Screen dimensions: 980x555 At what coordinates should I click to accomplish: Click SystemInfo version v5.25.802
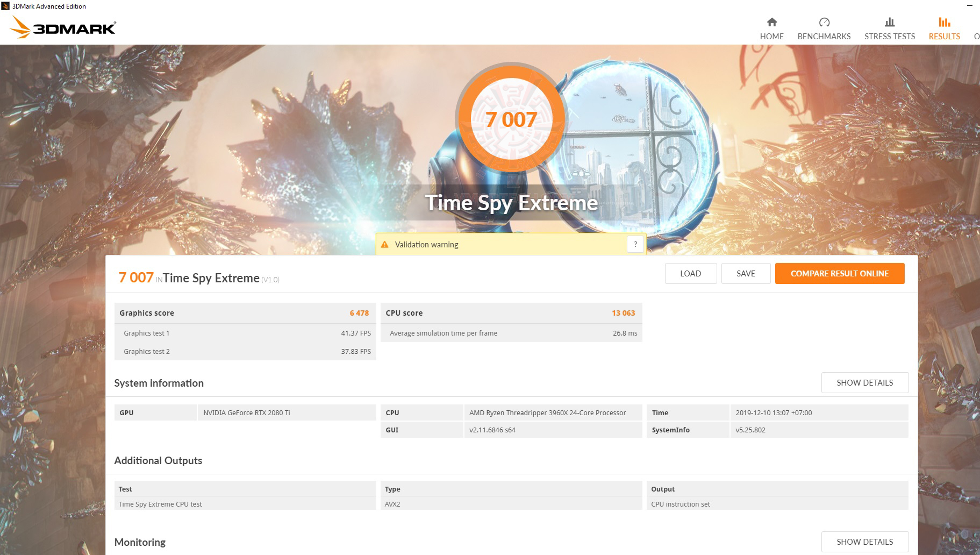tap(819, 430)
